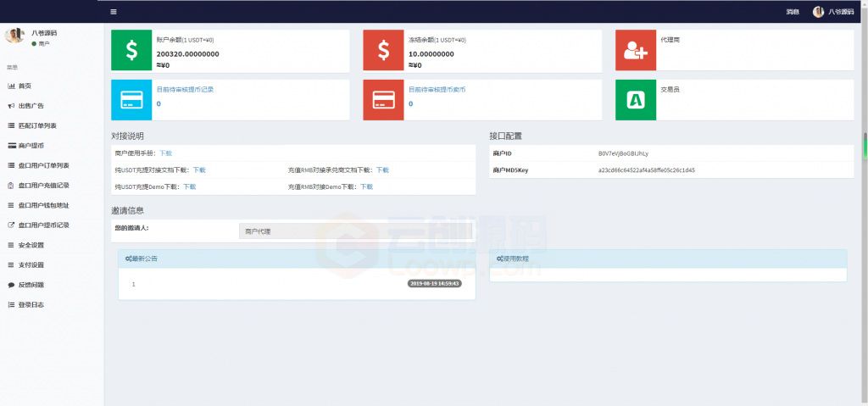The height and width of the screenshot is (406, 868).
Task: Click the red add-user 代理商 icon
Action: [x=636, y=50]
